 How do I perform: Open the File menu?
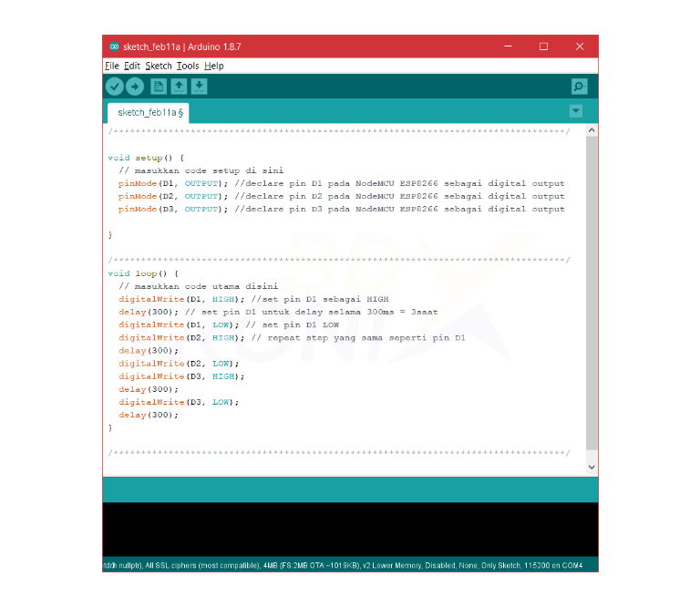(111, 66)
